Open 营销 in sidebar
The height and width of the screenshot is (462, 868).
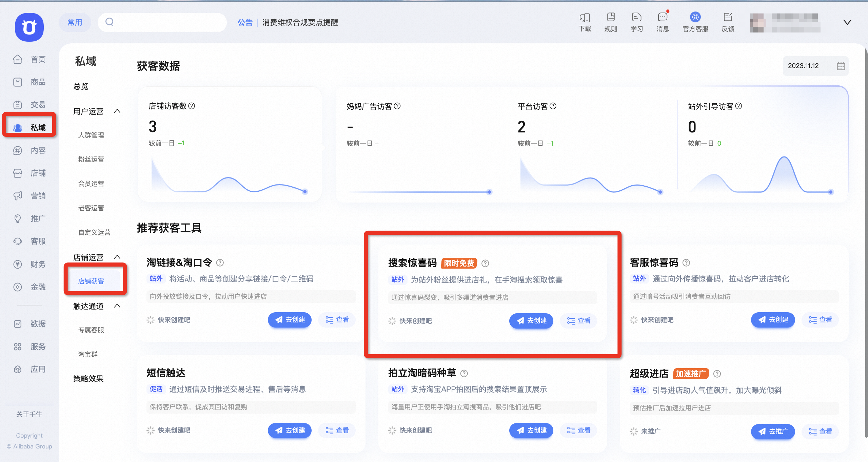[29, 196]
